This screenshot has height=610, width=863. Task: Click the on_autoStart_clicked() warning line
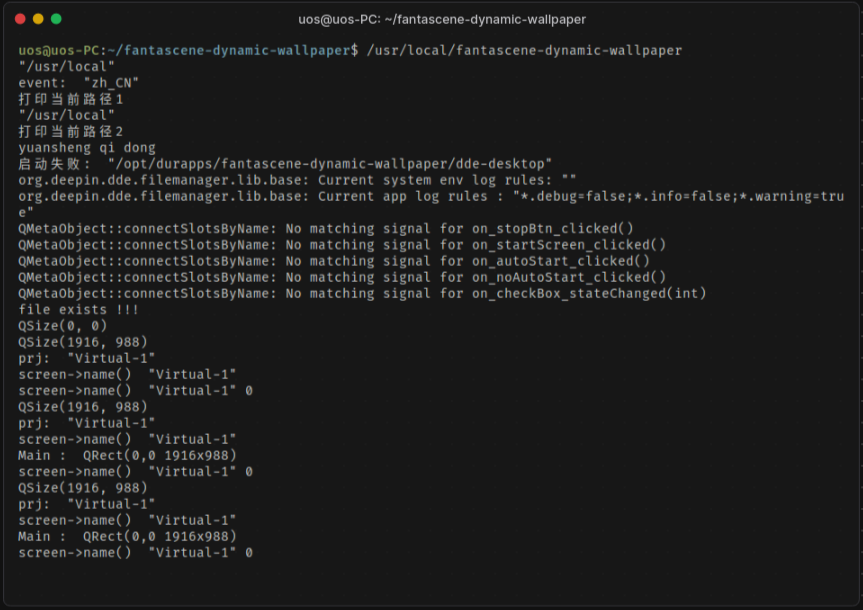pos(334,261)
